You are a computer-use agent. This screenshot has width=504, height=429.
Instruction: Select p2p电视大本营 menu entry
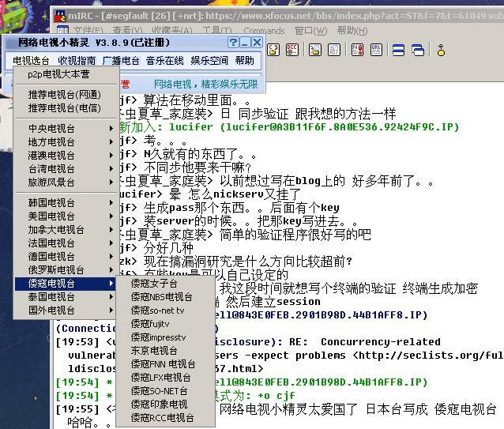point(66,74)
